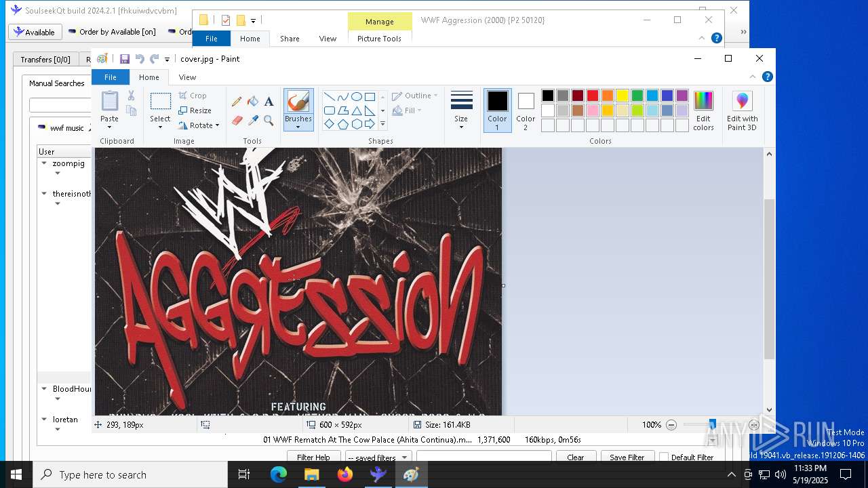Collapse the loretan user row
The width and height of the screenshot is (868, 488).
44,420
